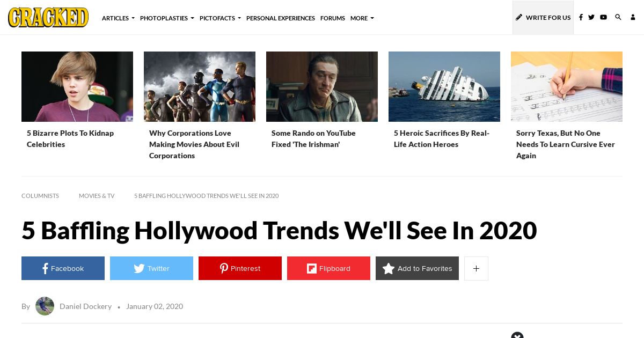
Task: Click Write For Us pencil button
Action: click(543, 17)
